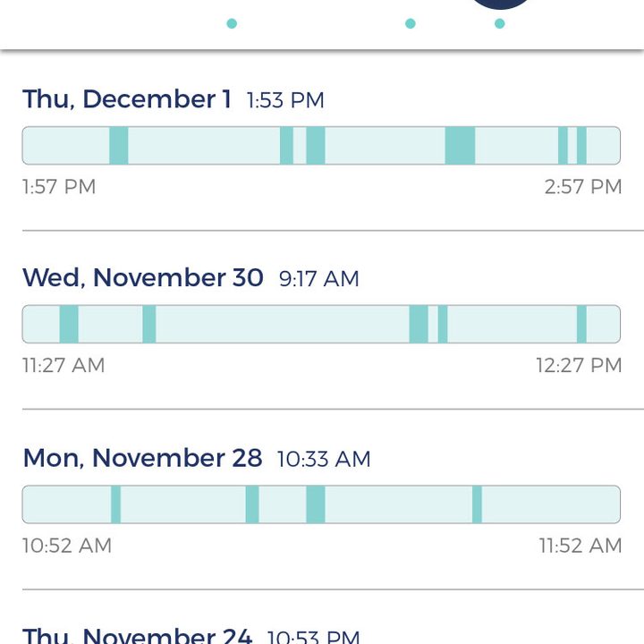
Task: Open the Mon, November 28 session entry
Action: coord(322,499)
